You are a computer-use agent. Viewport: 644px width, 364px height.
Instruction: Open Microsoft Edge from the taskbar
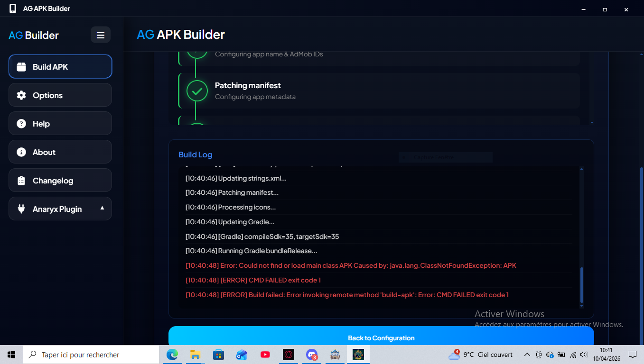click(x=172, y=355)
